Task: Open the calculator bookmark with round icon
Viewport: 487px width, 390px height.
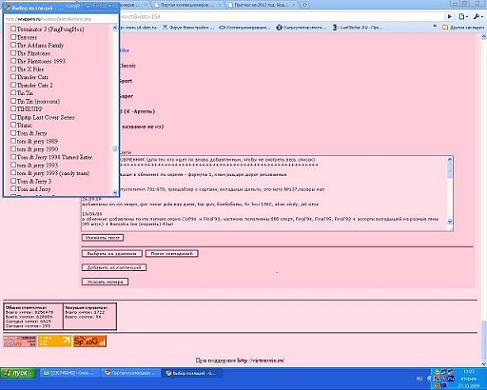Action: tap(301, 28)
